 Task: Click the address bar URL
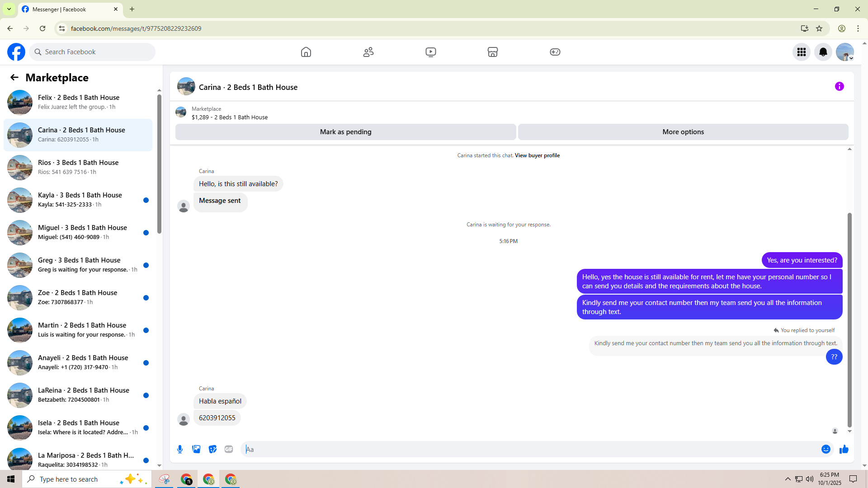[136, 28]
